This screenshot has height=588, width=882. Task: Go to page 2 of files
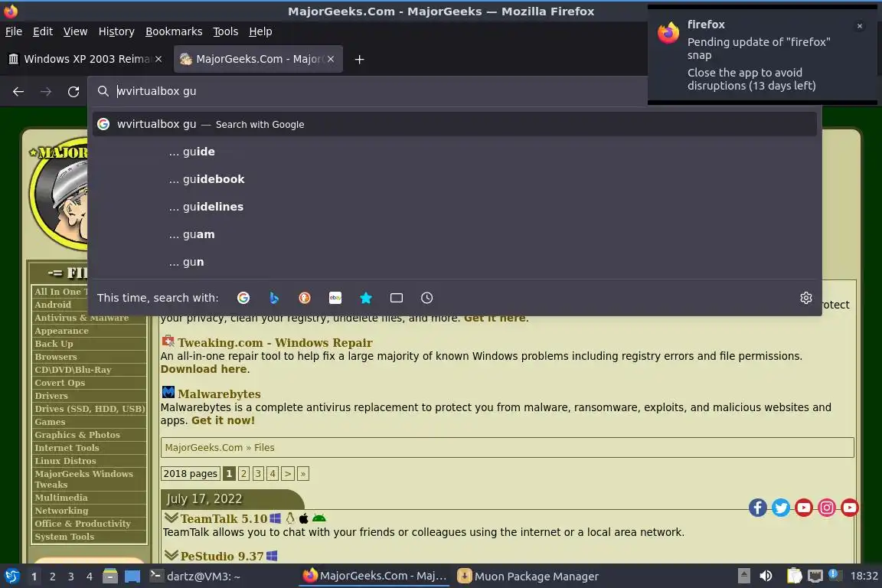coord(243,474)
